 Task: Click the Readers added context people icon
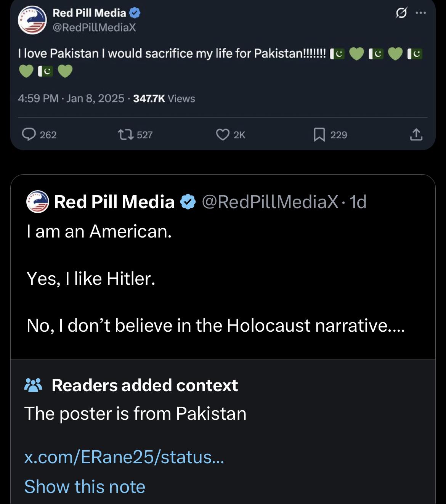[x=33, y=385]
